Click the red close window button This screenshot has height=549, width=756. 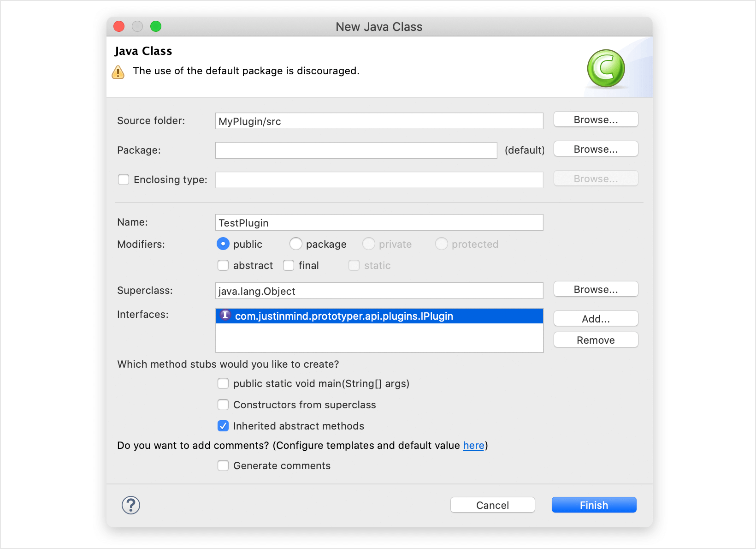coord(119,26)
